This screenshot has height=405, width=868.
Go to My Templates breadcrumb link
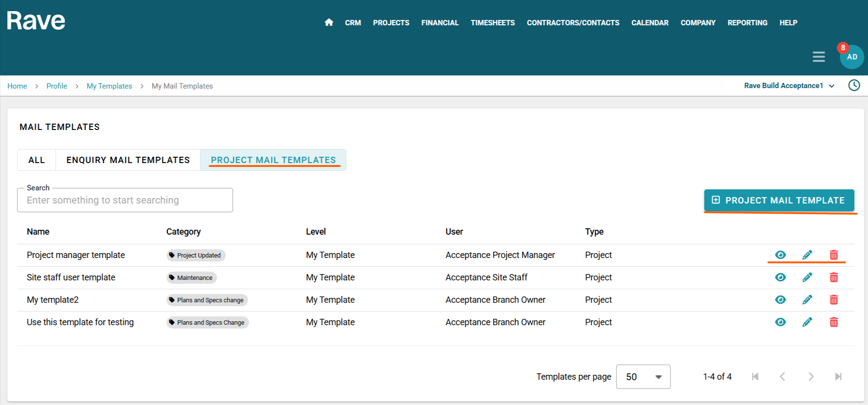109,86
